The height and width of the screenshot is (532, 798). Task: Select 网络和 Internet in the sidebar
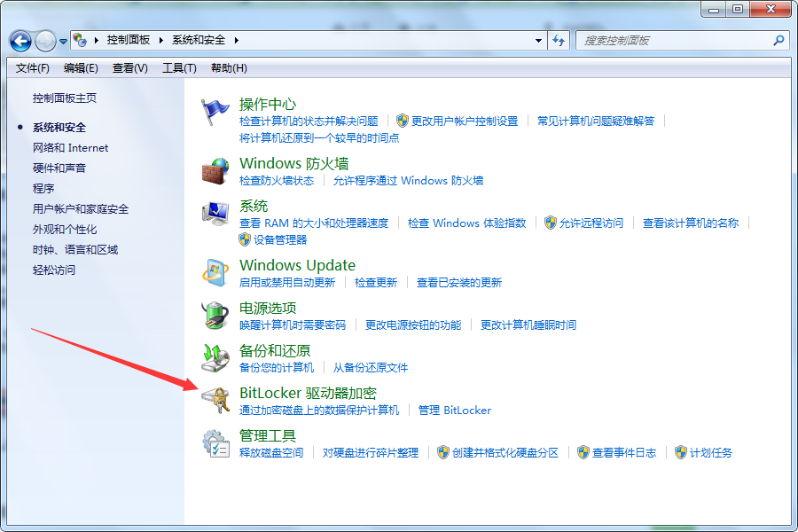[x=70, y=148]
